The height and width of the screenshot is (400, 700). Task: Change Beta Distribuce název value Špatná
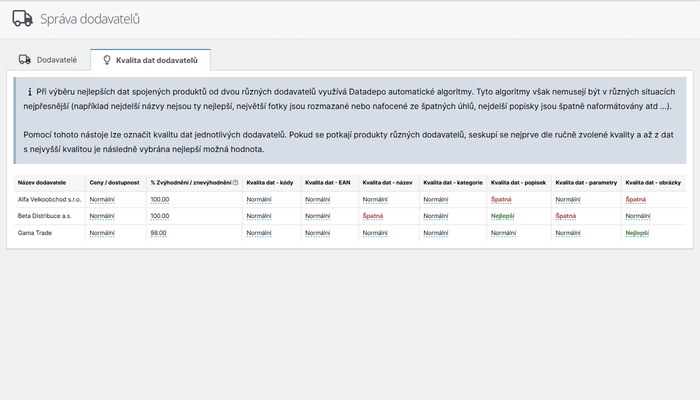coord(373,216)
